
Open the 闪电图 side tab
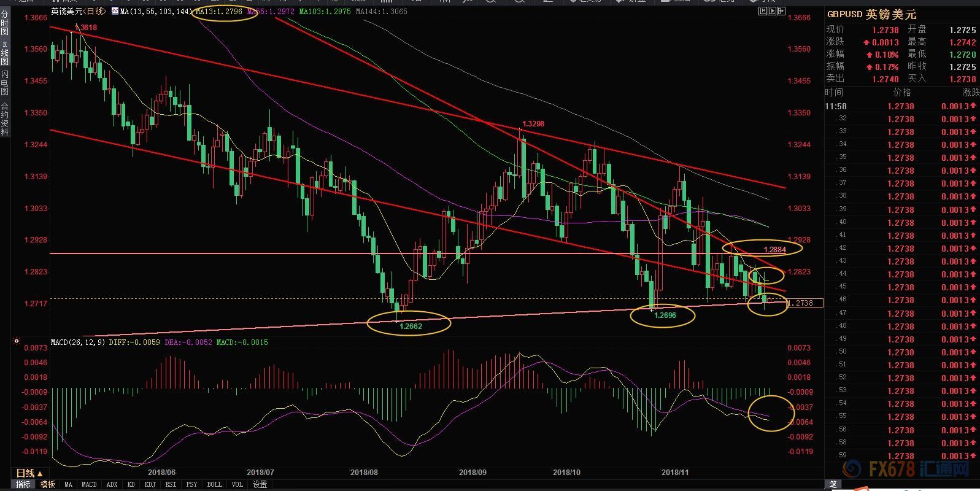[5, 82]
